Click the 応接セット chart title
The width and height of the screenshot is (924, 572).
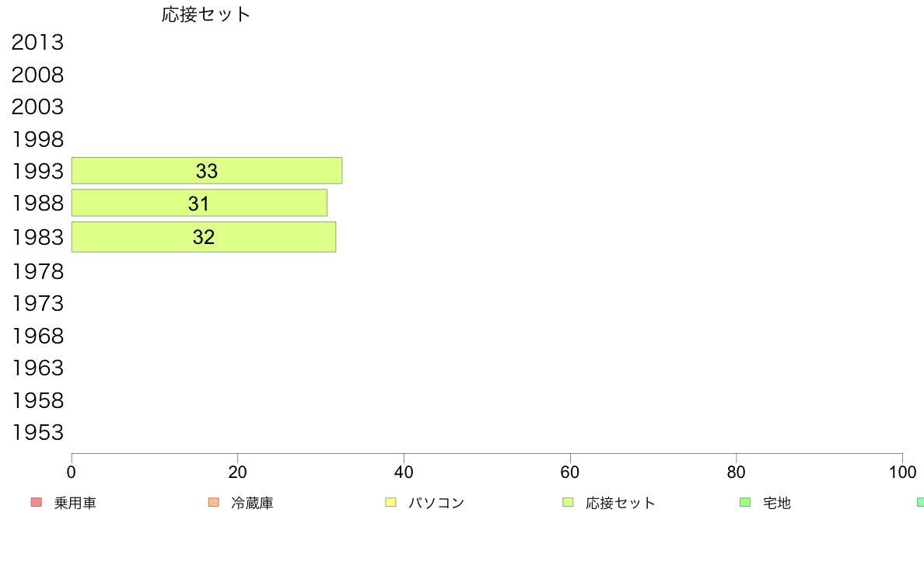[206, 14]
